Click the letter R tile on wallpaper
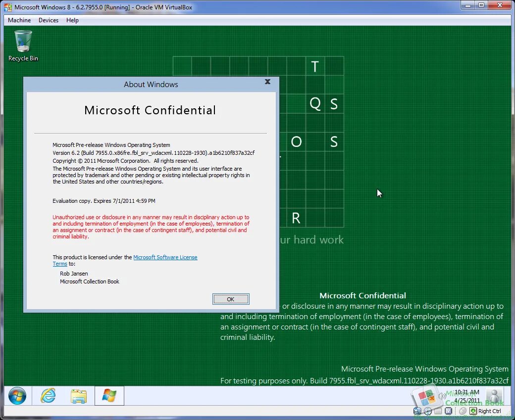This screenshot has height=420, width=515. coord(296,218)
